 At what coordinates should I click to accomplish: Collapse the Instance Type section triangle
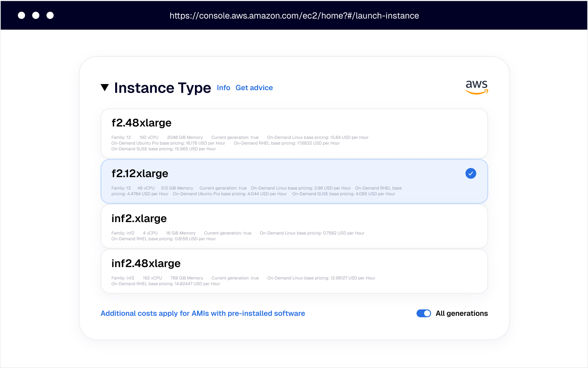pyautogui.click(x=104, y=88)
